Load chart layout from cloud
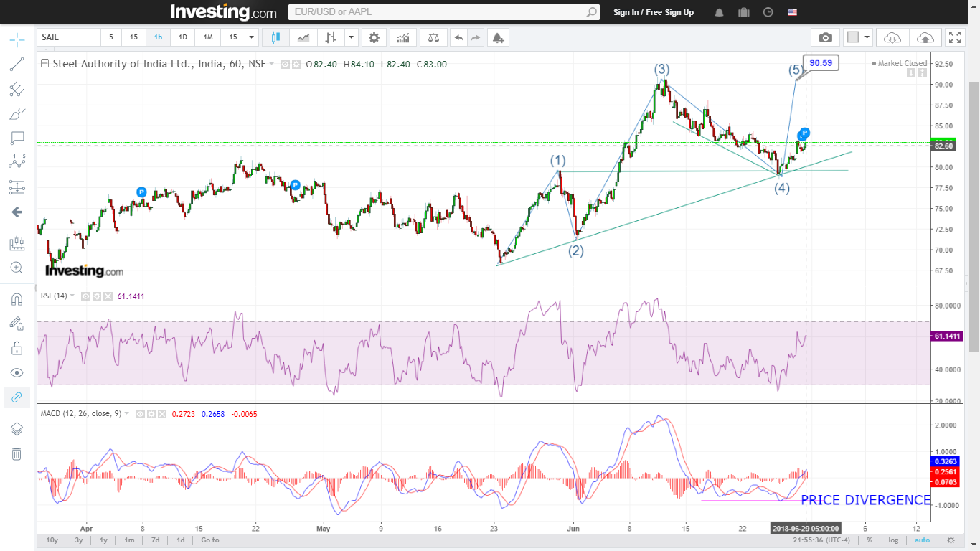The width and height of the screenshot is (980, 551). tap(892, 37)
